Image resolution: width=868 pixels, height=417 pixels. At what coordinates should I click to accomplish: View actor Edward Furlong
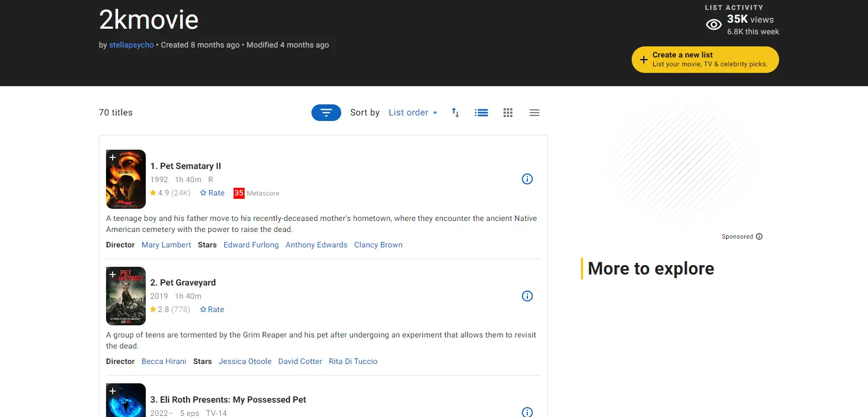pyautogui.click(x=251, y=245)
